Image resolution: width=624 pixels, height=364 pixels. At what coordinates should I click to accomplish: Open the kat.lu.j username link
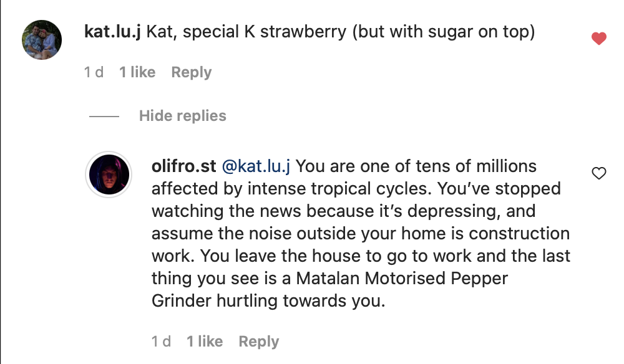[x=112, y=32]
